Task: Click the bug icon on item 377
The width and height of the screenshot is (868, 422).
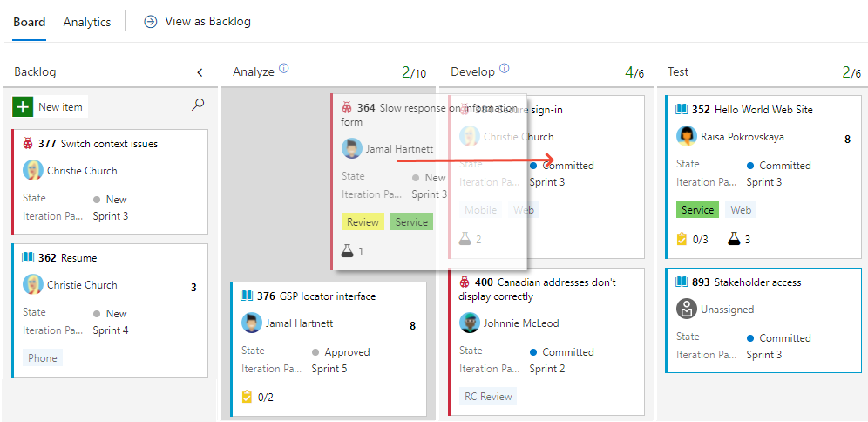Action: point(28,144)
